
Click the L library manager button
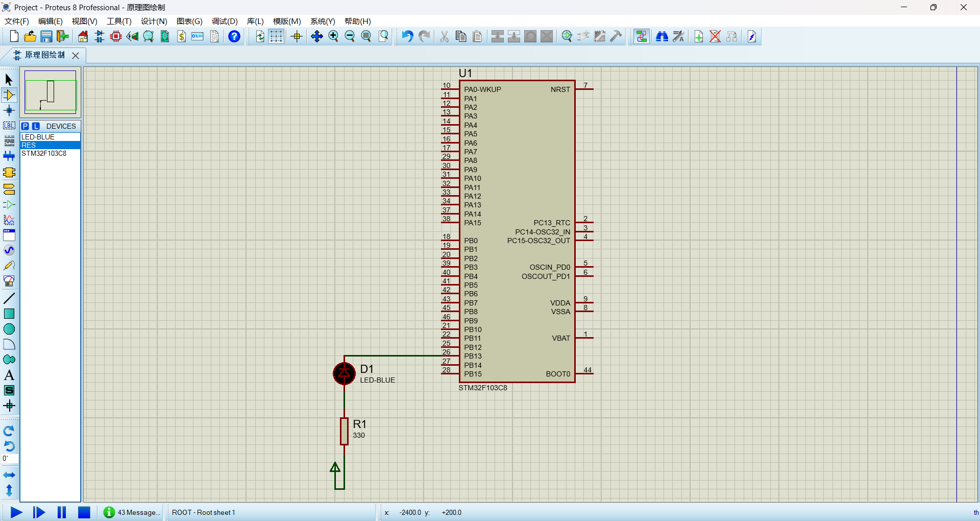36,126
